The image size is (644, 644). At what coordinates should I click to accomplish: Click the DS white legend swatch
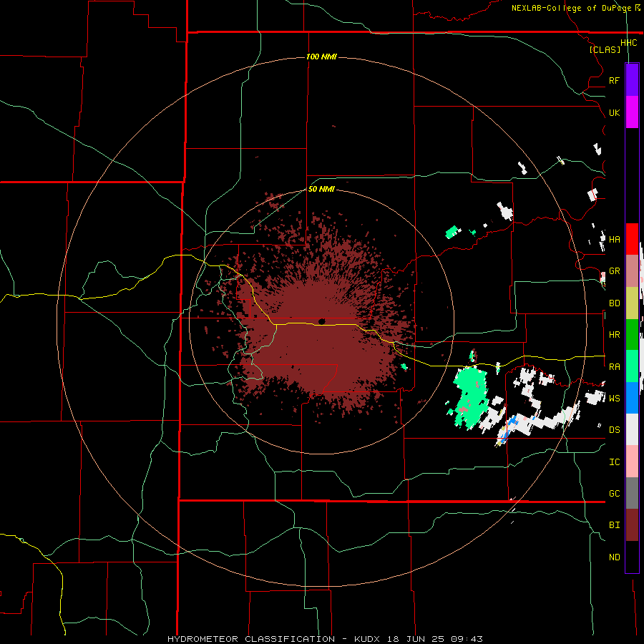[x=632, y=429]
